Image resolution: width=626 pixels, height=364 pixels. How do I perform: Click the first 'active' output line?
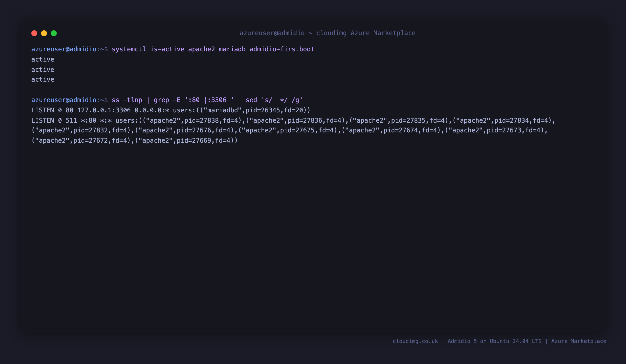coord(43,59)
